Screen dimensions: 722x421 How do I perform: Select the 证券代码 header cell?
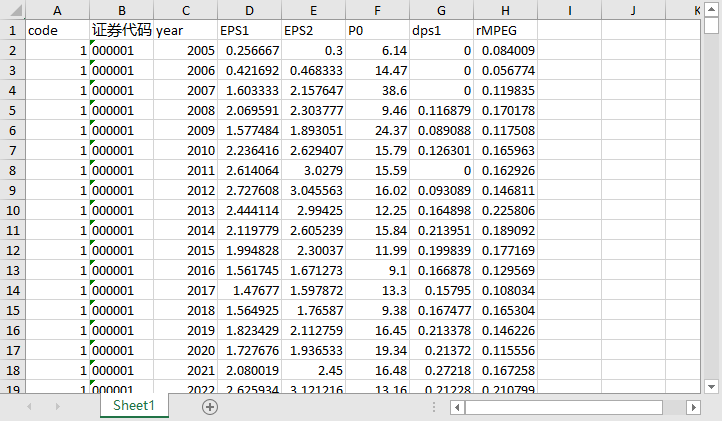coord(121,30)
